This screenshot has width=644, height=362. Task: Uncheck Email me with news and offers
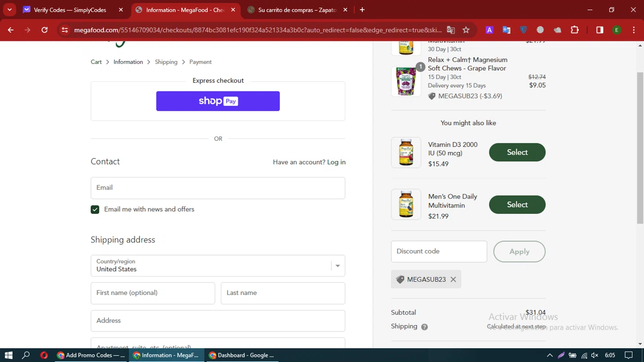95,210
